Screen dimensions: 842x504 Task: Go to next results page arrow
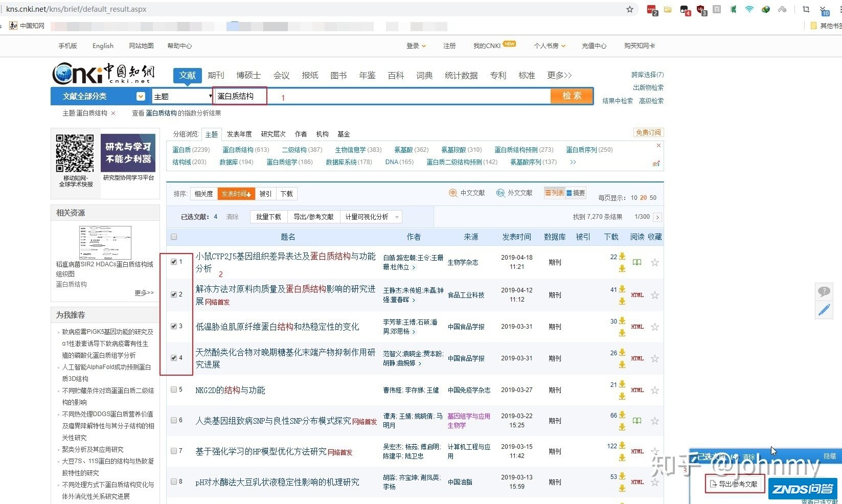pyautogui.click(x=658, y=217)
